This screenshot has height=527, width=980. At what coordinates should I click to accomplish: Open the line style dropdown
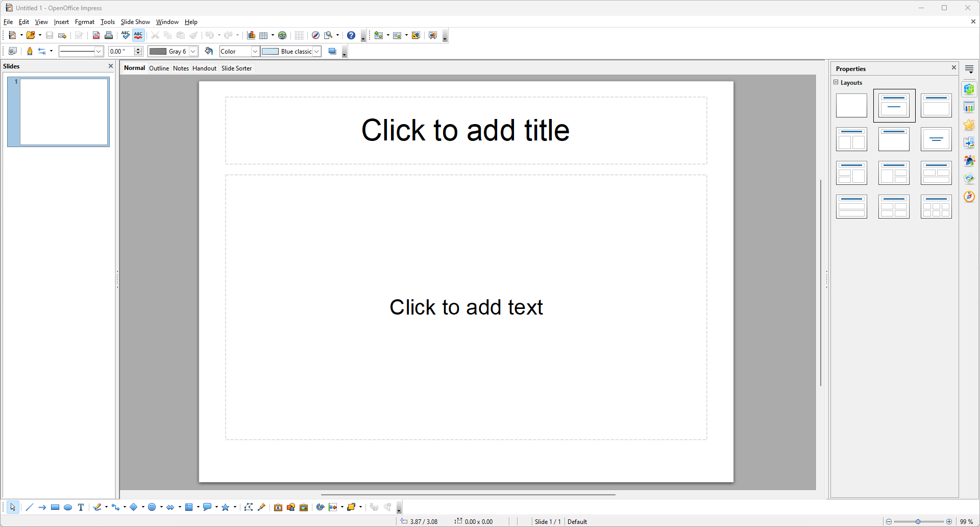(x=99, y=51)
